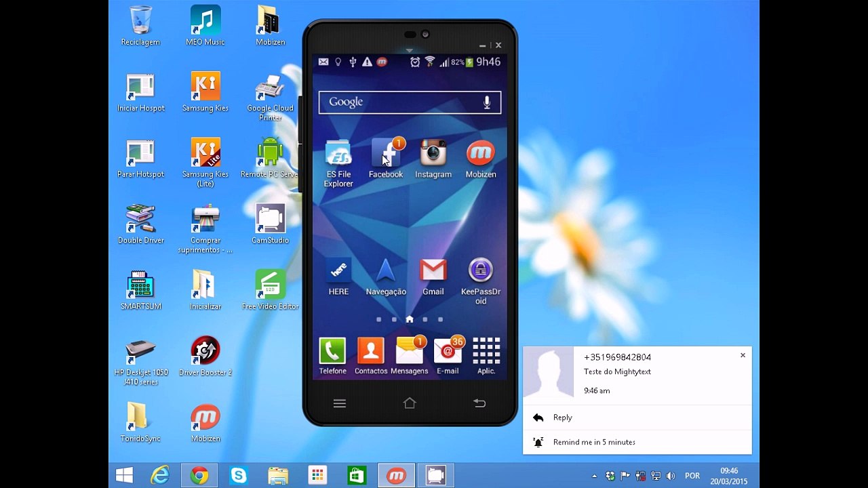
Task: Select the HP Deskjet 1050 J410 series icon
Action: 141,361
